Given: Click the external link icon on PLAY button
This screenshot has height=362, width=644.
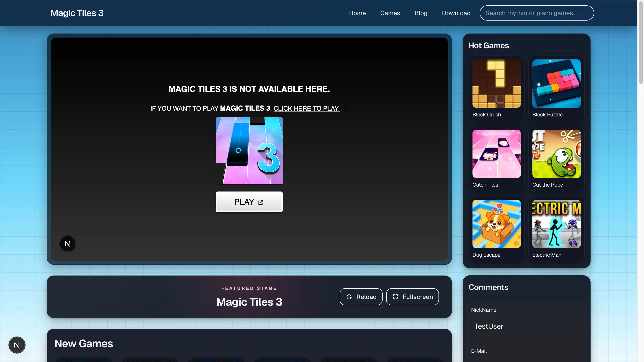Looking at the screenshot, I should coord(261,202).
